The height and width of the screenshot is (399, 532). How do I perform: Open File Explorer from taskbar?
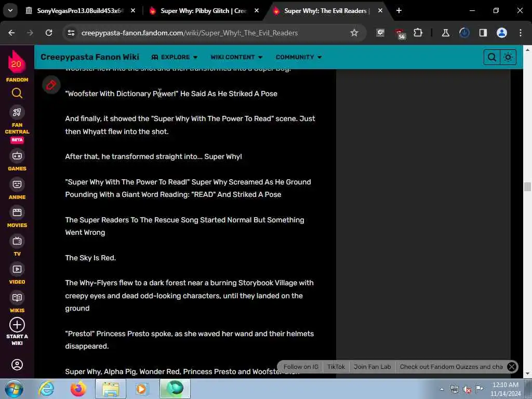(x=111, y=389)
